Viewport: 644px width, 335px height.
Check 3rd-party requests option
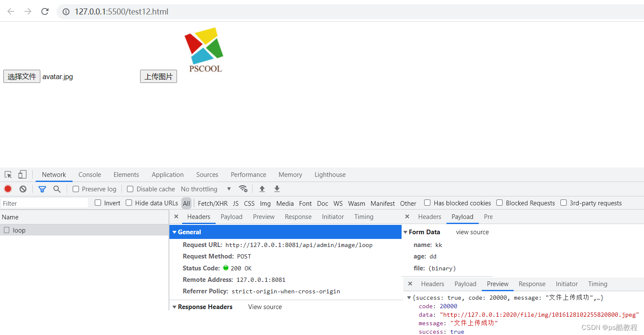pyautogui.click(x=564, y=203)
